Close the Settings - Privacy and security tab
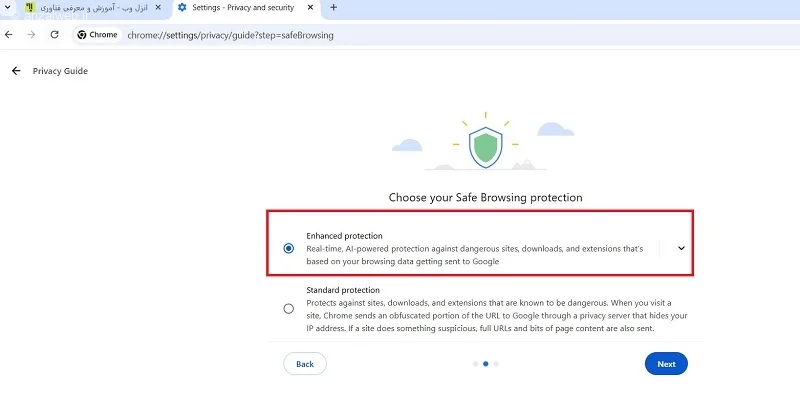This screenshot has height=418, width=800. pos(310,8)
